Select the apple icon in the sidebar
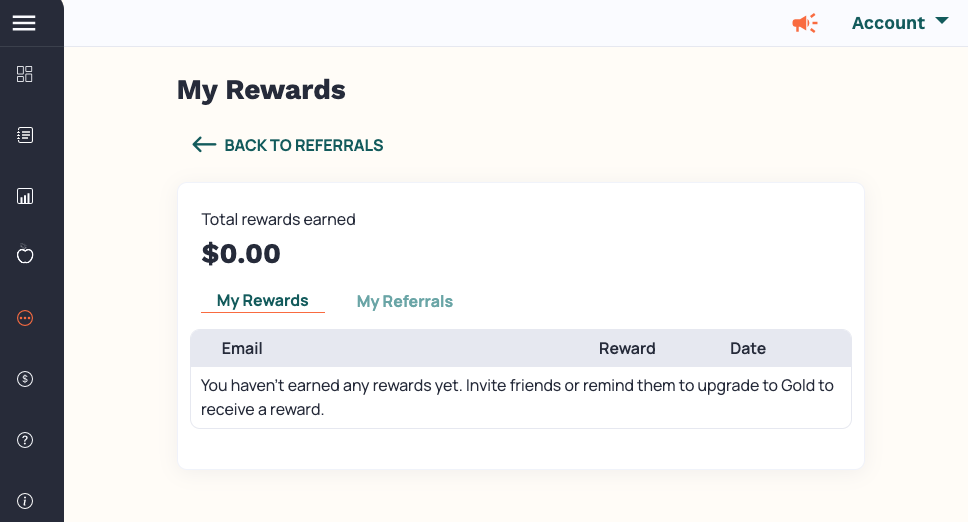Viewport: 968px width, 522px height. [25, 254]
